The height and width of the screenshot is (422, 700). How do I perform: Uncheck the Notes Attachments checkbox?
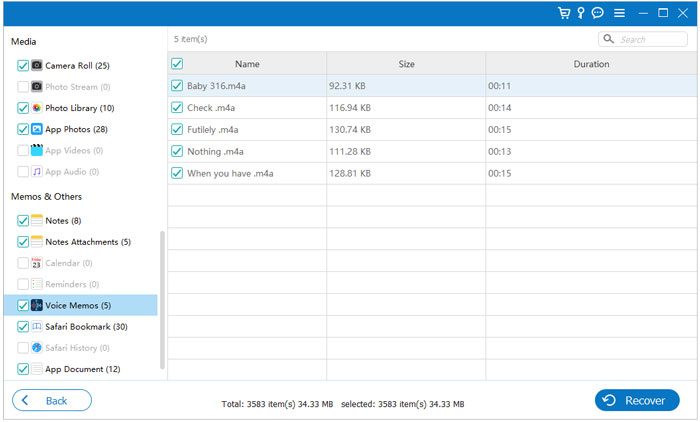23,242
